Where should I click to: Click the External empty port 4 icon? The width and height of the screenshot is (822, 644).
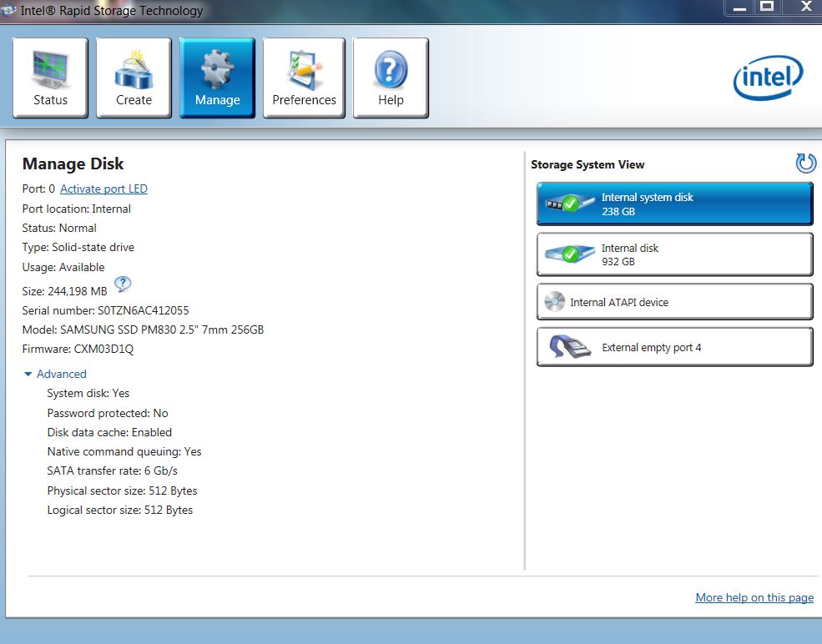click(x=569, y=347)
